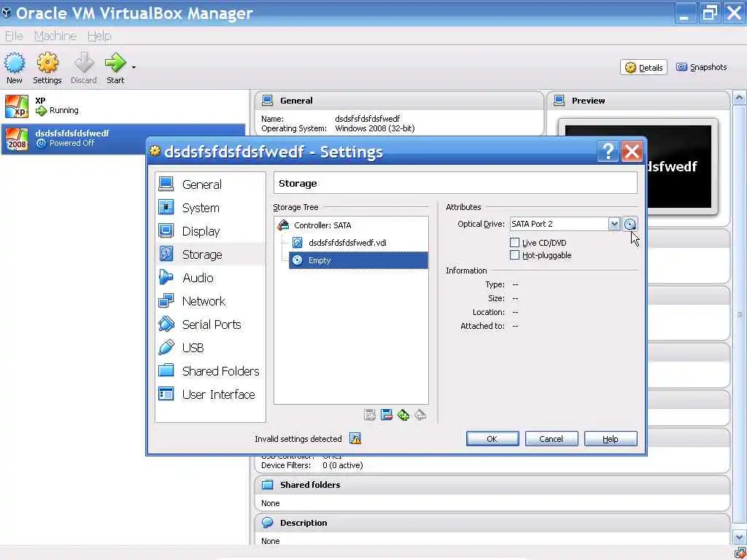This screenshot has height=560, width=747.
Task: Open the Help menu in menu bar
Action: pyautogui.click(x=99, y=36)
